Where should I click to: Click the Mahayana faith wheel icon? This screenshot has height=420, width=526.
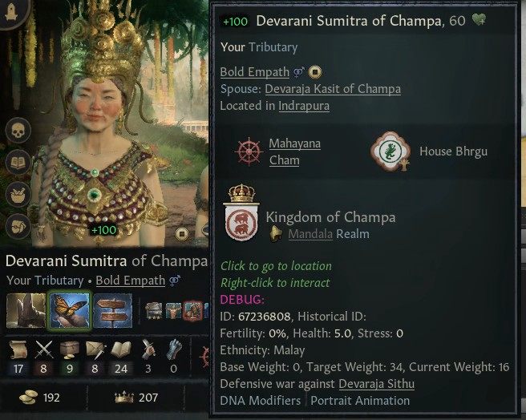[249, 151]
